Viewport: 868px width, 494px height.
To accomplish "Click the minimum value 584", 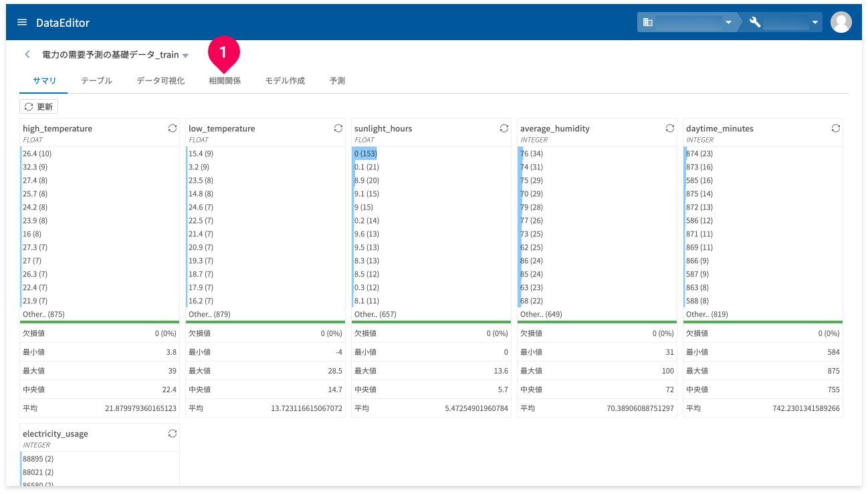I will [833, 352].
